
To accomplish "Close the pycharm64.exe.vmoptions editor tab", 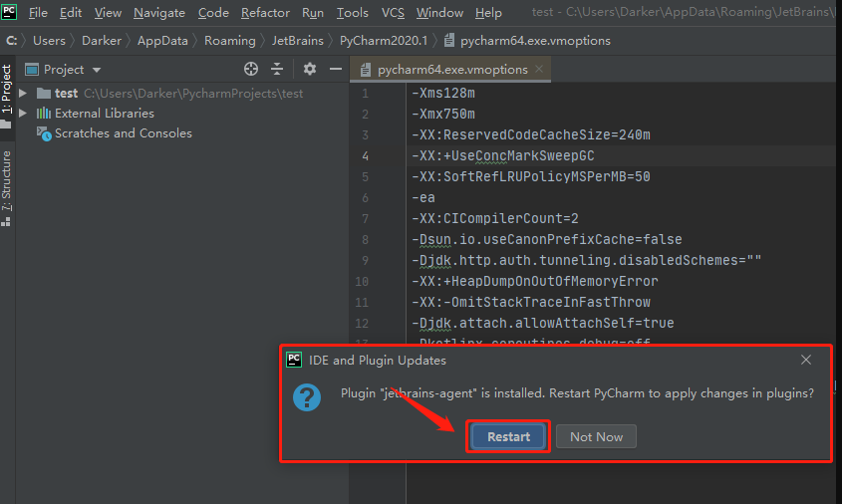I will [x=539, y=69].
